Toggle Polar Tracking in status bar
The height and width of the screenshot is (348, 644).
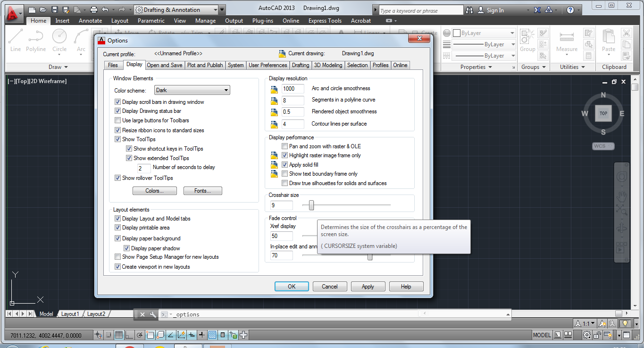coord(140,335)
